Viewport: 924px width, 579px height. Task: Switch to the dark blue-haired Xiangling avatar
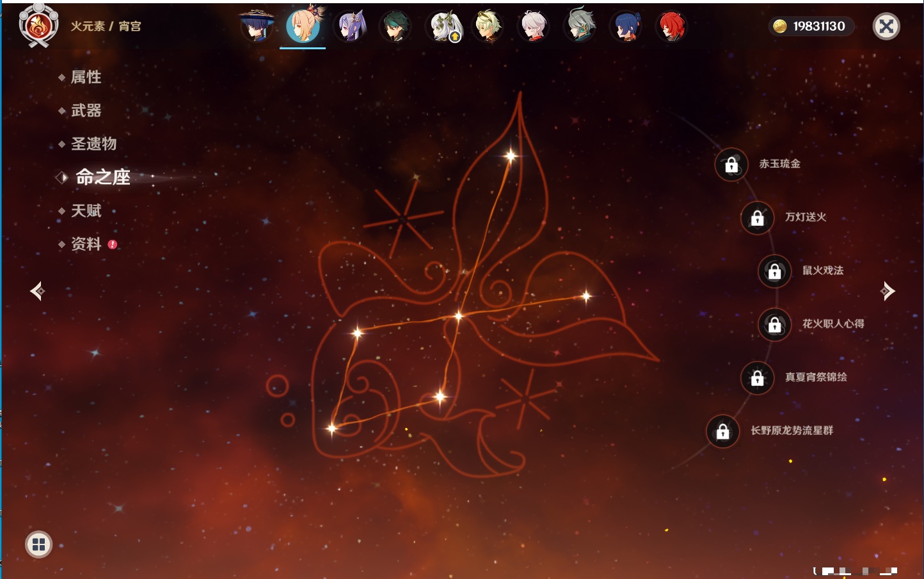626,26
